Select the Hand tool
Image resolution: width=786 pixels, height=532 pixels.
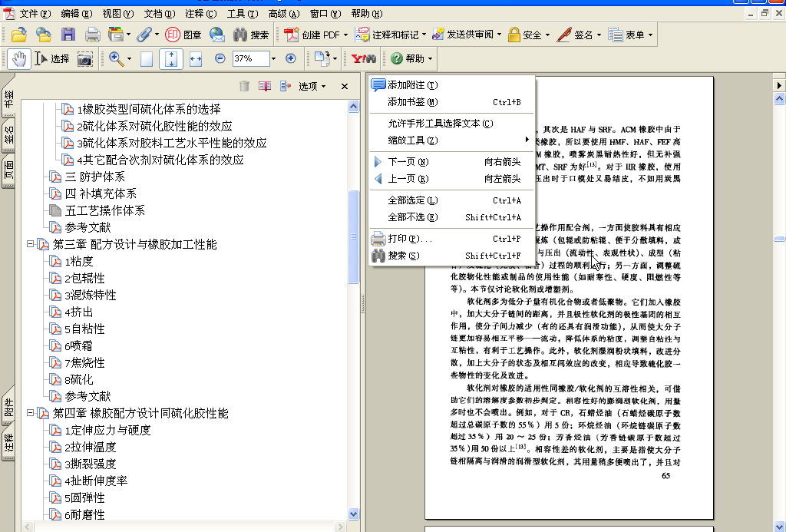[19, 58]
